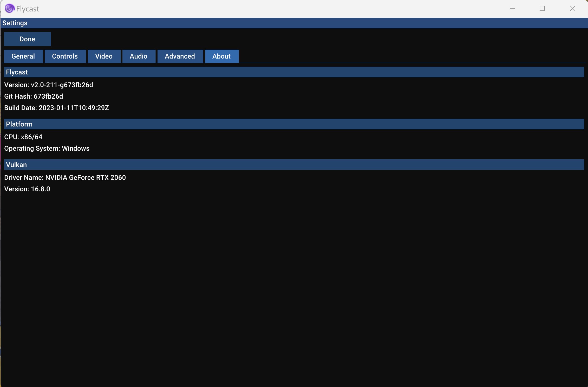
Task: Click the active About tab
Action: coord(221,56)
